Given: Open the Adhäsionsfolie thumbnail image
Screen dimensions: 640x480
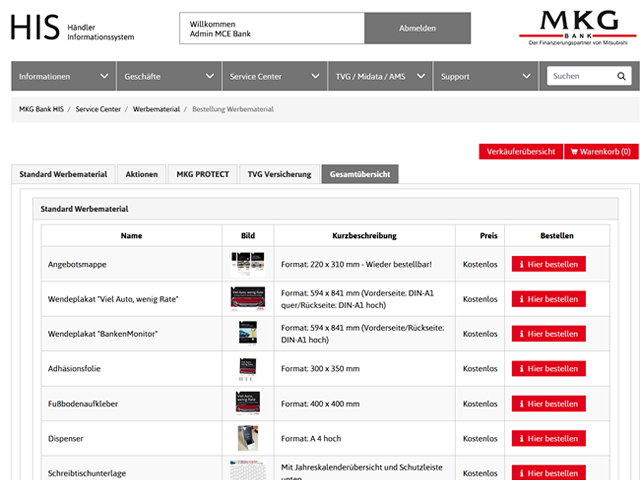Looking at the screenshot, I should click(x=248, y=369).
